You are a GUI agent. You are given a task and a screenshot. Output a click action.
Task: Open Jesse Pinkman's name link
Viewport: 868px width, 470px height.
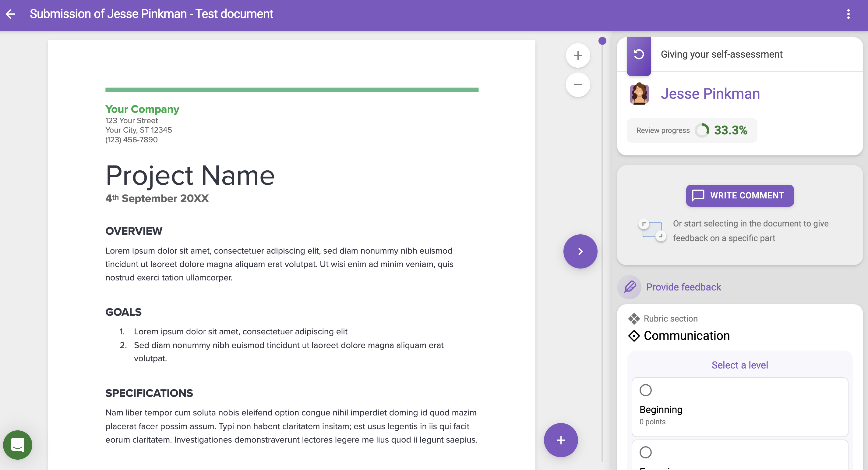pos(710,94)
